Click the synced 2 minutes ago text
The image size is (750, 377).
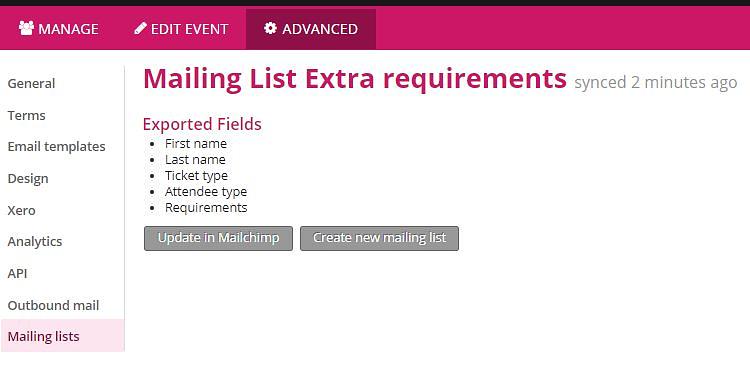[656, 83]
